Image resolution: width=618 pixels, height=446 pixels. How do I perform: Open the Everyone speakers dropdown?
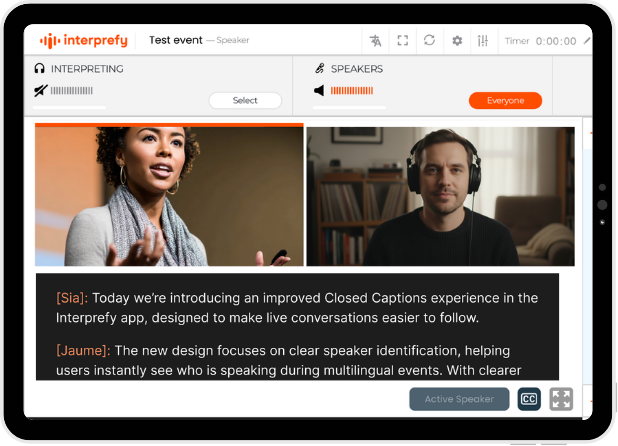pos(505,100)
